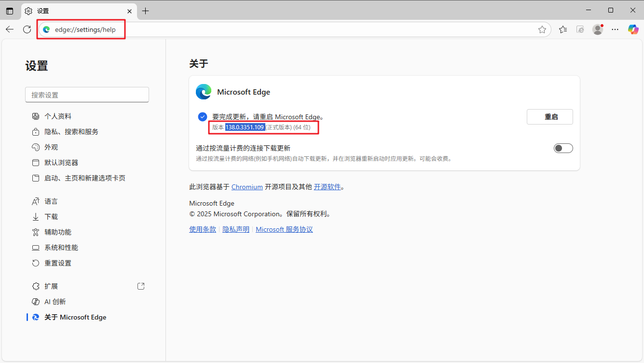
Task: Click the puzzle icon beside 扩展
Action: [36, 286]
